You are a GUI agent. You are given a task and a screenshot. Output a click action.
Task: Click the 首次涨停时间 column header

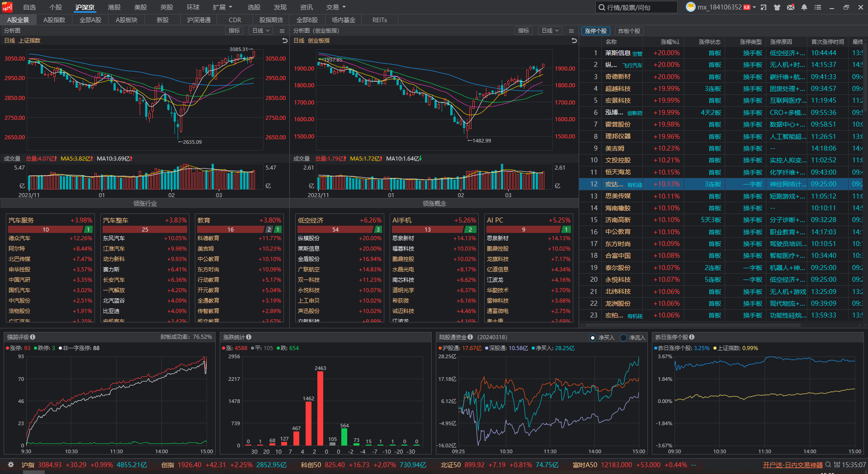tap(827, 42)
